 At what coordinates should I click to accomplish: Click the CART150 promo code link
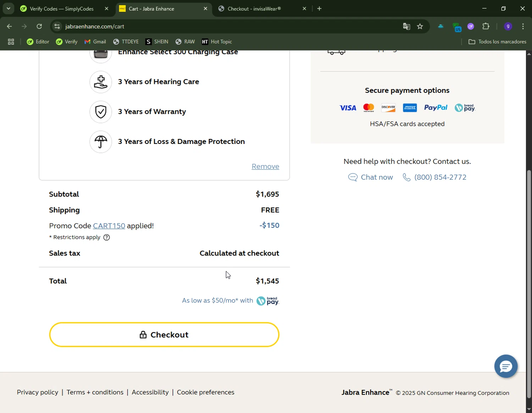(109, 226)
